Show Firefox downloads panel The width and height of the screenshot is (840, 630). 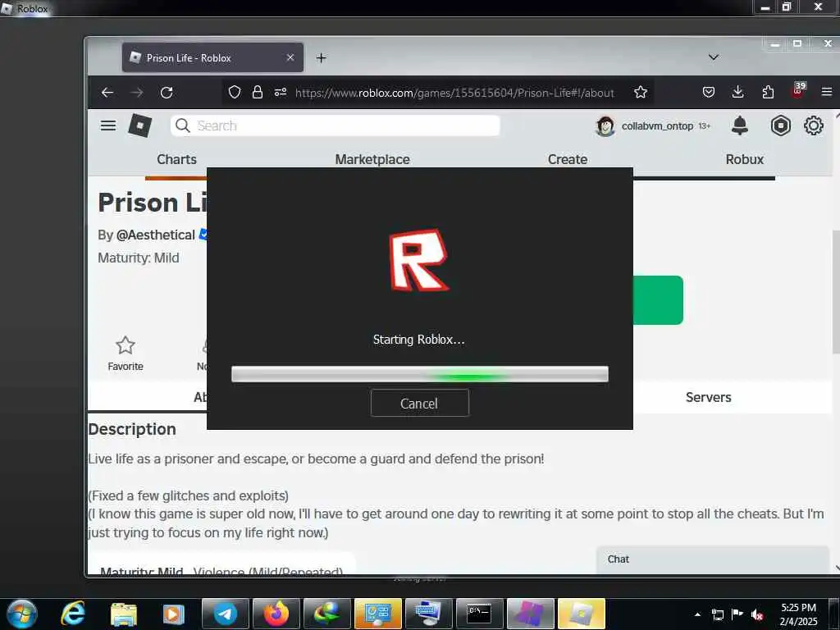[737, 92]
